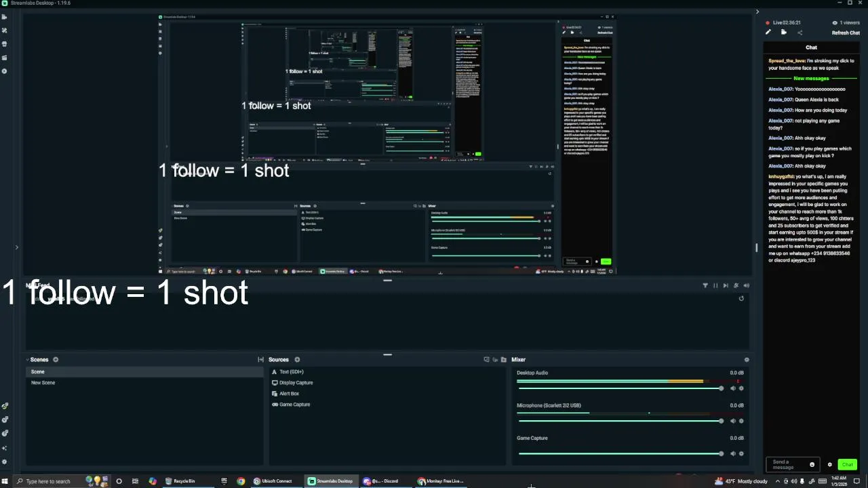Mute the Game Capture speaker icon
This screenshot has width=868, height=488.
(732, 453)
